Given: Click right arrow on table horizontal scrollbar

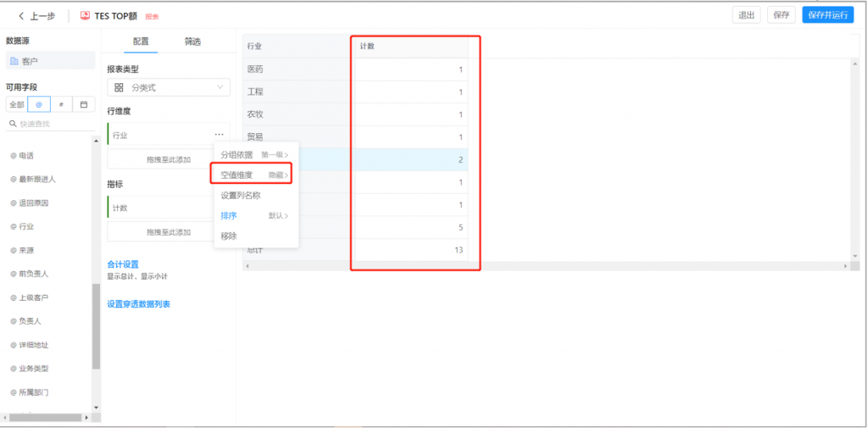Looking at the screenshot, I should coord(844,266).
